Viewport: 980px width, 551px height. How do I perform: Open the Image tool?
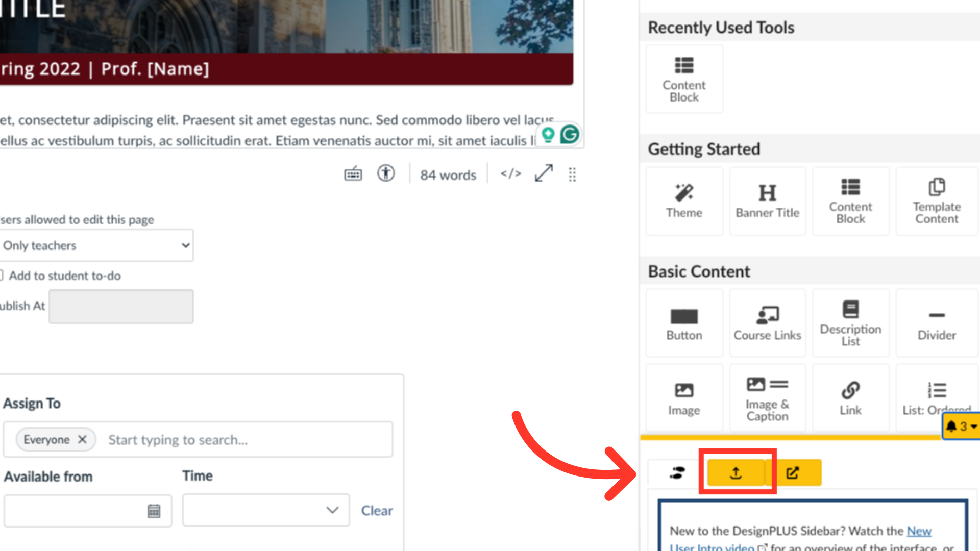point(684,398)
